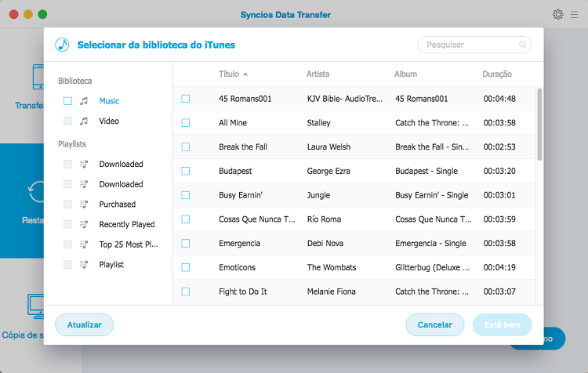Select the Cosas Que Nunca T... checkbox
Viewport: 588px width, 373px height.
point(186,219)
